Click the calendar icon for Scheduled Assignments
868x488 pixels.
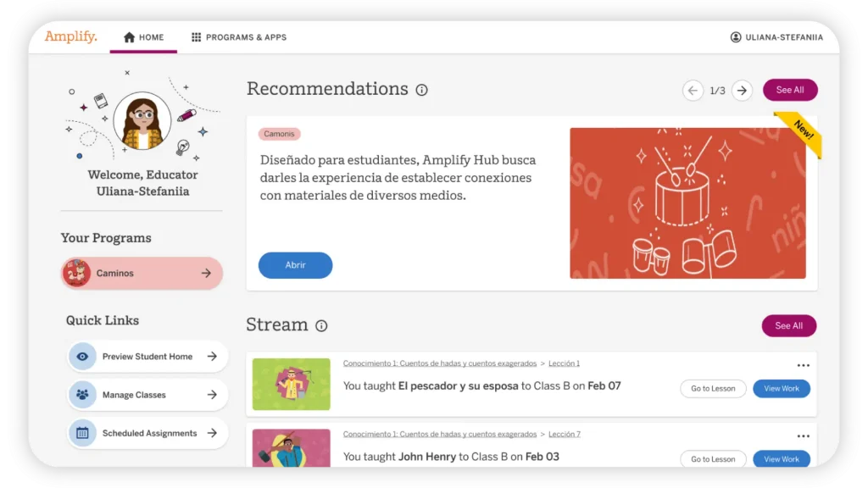tap(82, 433)
